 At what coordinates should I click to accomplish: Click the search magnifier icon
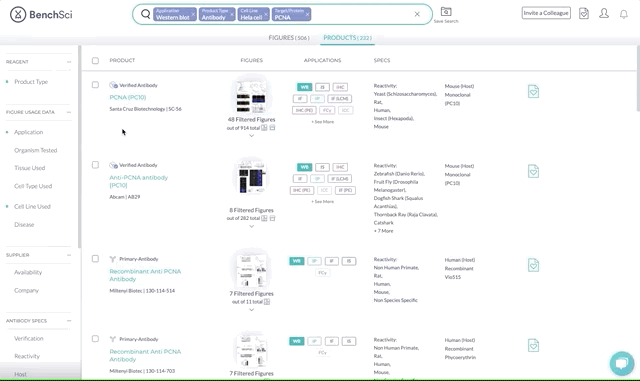(145, 14)
